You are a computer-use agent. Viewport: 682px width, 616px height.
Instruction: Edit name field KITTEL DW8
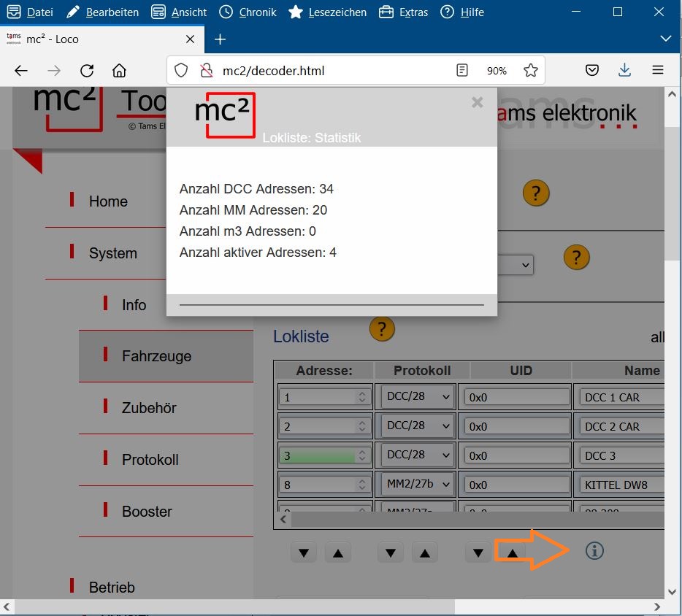(x=621, y=485)
